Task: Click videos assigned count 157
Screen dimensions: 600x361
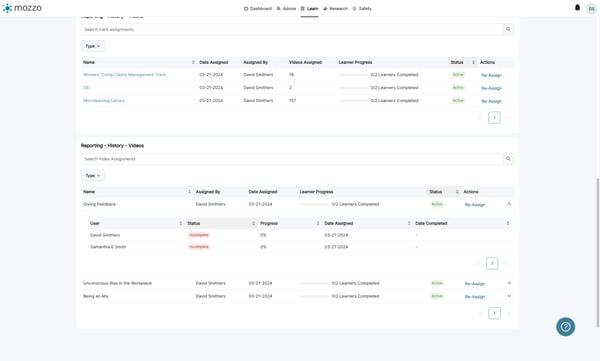Action: (x=292, y=101)
